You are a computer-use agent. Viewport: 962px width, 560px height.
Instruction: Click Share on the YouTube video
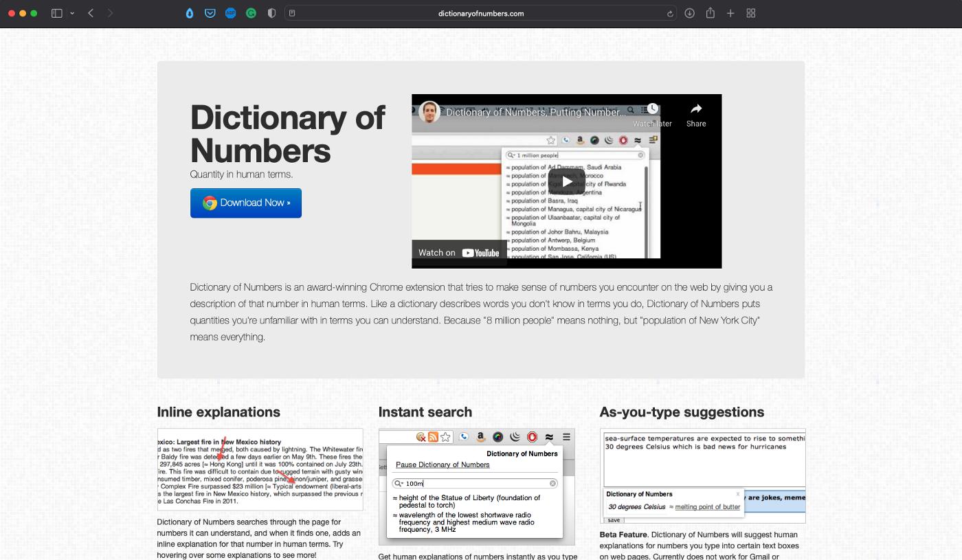click(695, 115)
